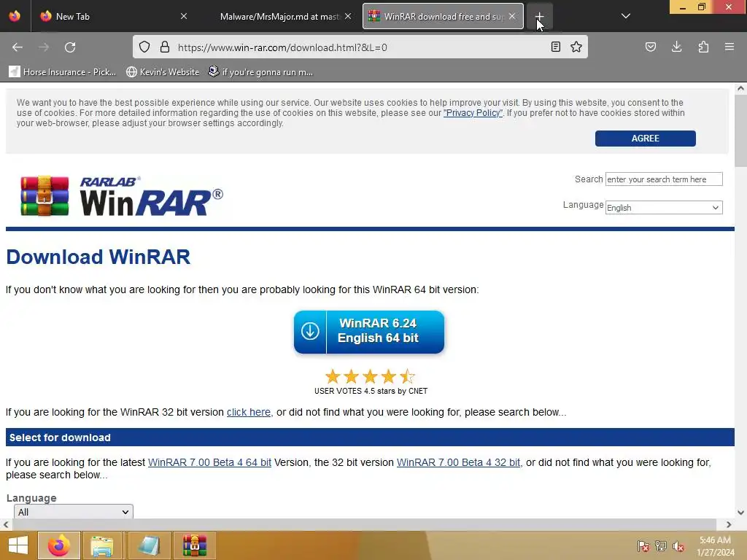Click the network tray icon
This screenshot has height=560, width=747.
pos(661,545)
